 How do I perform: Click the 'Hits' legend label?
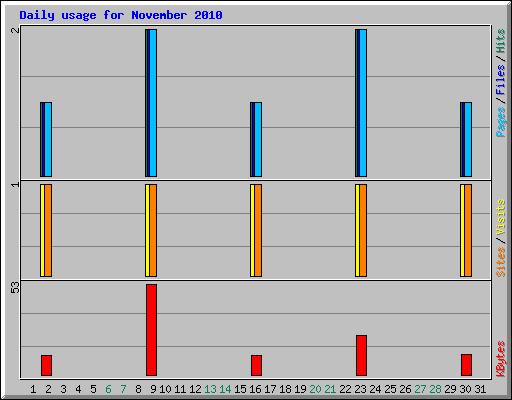click(501, 41)
